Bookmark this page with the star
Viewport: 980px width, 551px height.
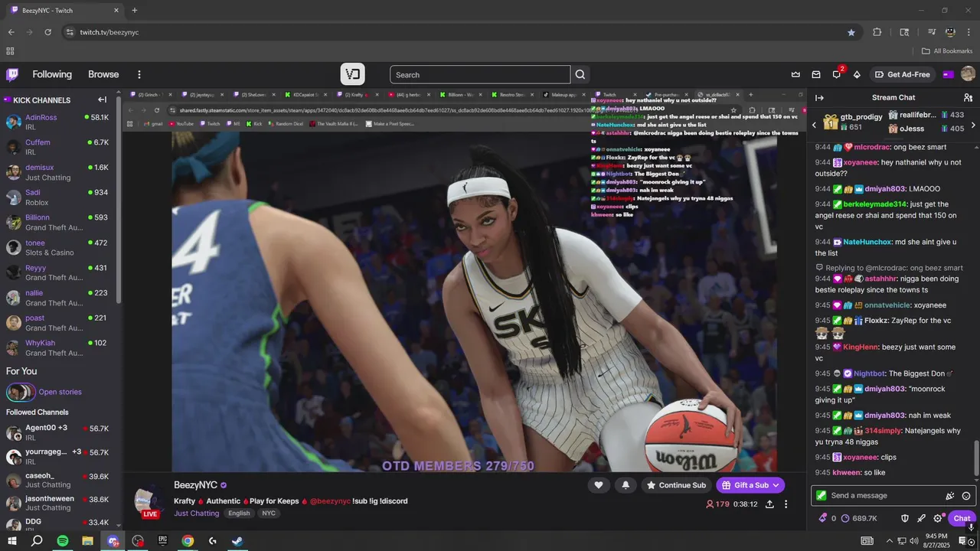tap(851, 32)
